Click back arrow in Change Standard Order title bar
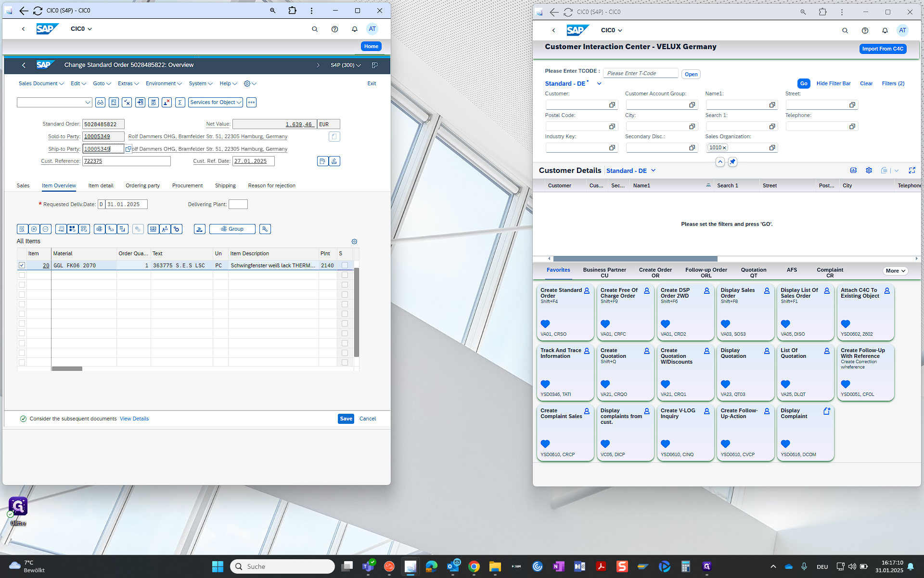This screenshot has width=924, height=578. point(24,65)
